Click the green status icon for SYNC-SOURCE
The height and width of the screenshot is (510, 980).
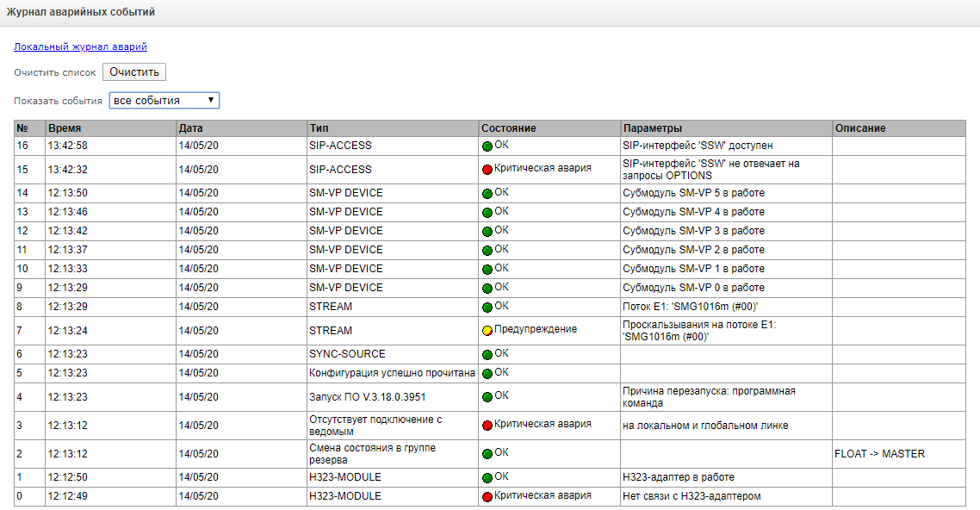click(x=487, y=355)
